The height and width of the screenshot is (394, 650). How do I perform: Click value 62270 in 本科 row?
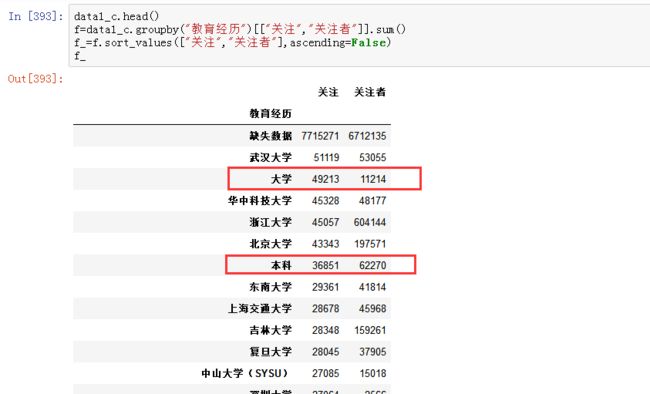point(373,265)
